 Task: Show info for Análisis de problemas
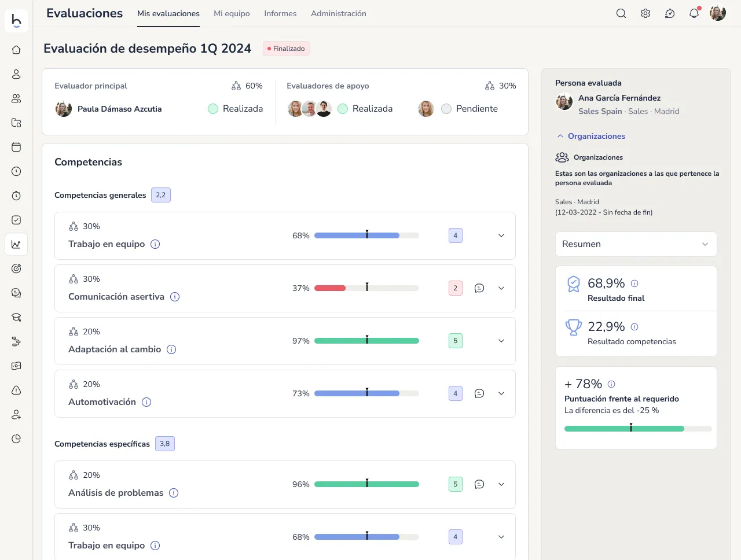pyautogui.click(x=174, y=493)
